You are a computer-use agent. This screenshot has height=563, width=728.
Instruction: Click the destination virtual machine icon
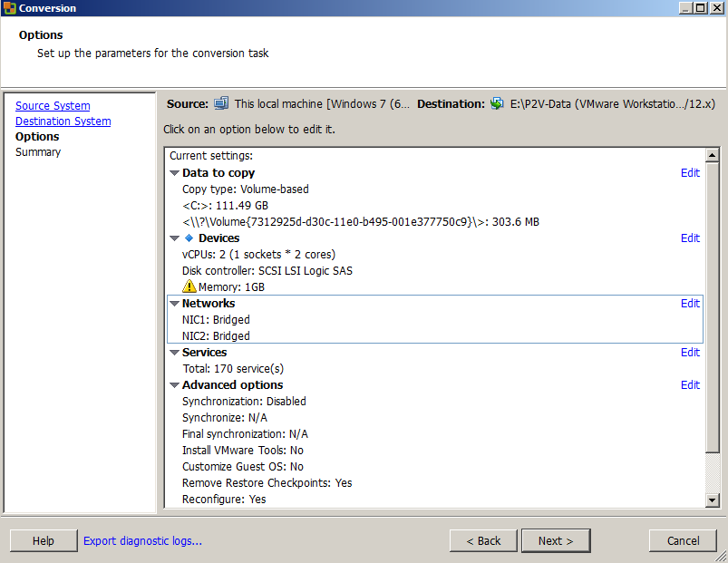pos(497,103)
